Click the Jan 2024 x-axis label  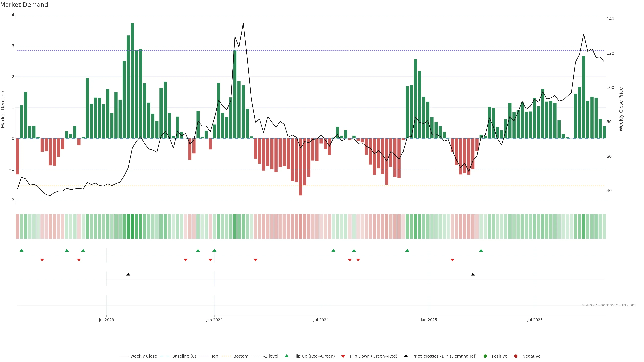click(214, 320)
